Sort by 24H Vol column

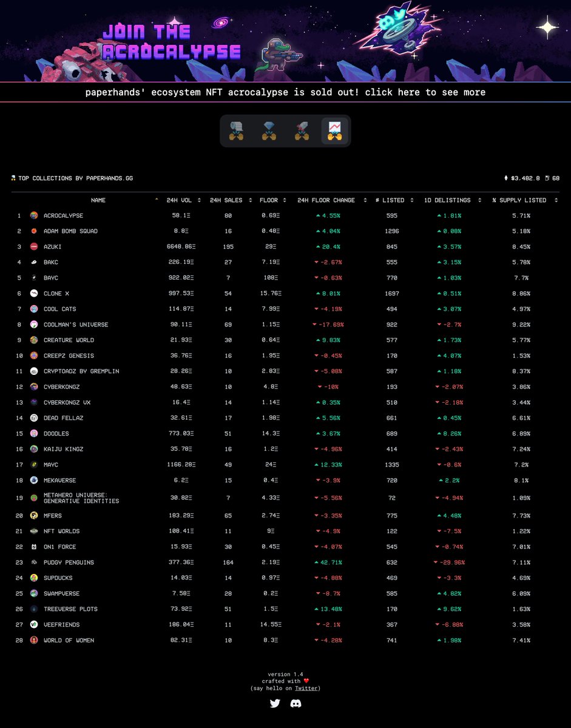[x=183, y=200]
